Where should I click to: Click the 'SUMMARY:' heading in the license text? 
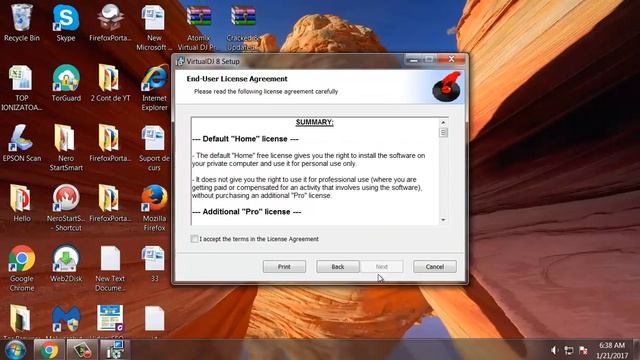(314, 122)
